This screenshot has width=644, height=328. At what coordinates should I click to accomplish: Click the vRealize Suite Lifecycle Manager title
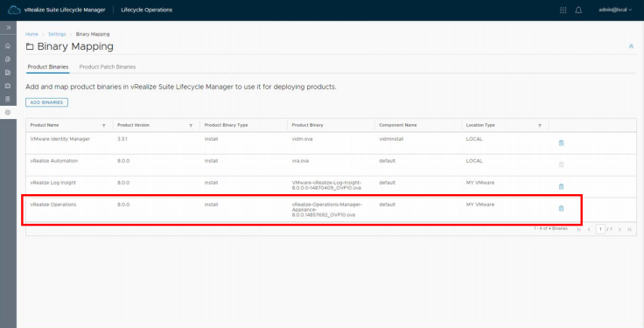point(65,10)
